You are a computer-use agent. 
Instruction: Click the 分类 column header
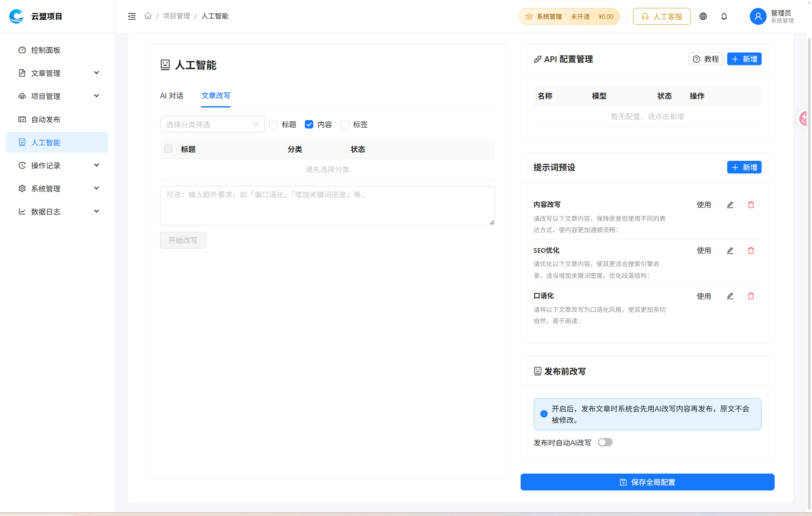(x=295, y=149)
